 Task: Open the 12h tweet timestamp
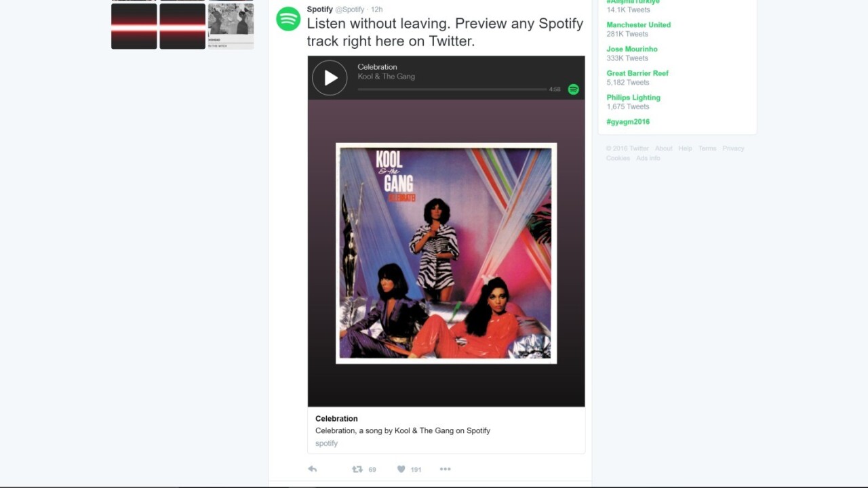(376, 9)
